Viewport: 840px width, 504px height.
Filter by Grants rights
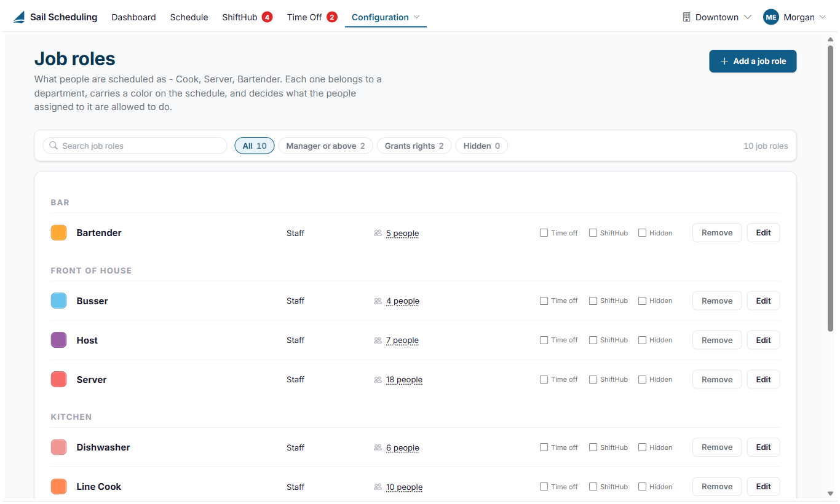point(414,146)
